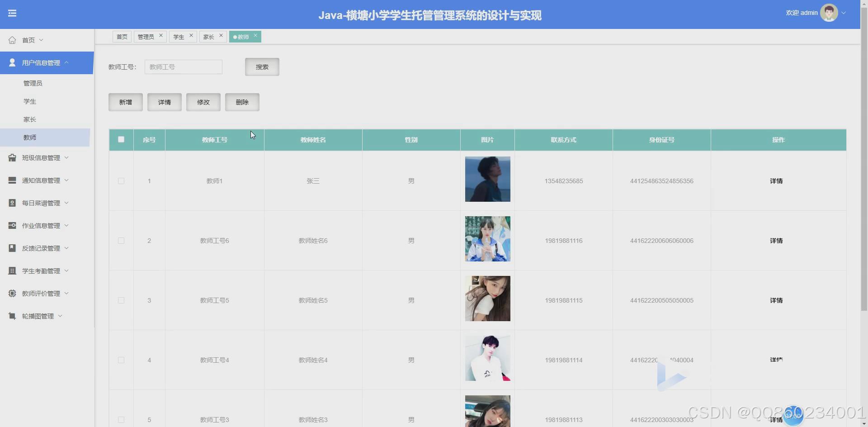Open 管理员 in the sidebar submenu

click(33, 83)
